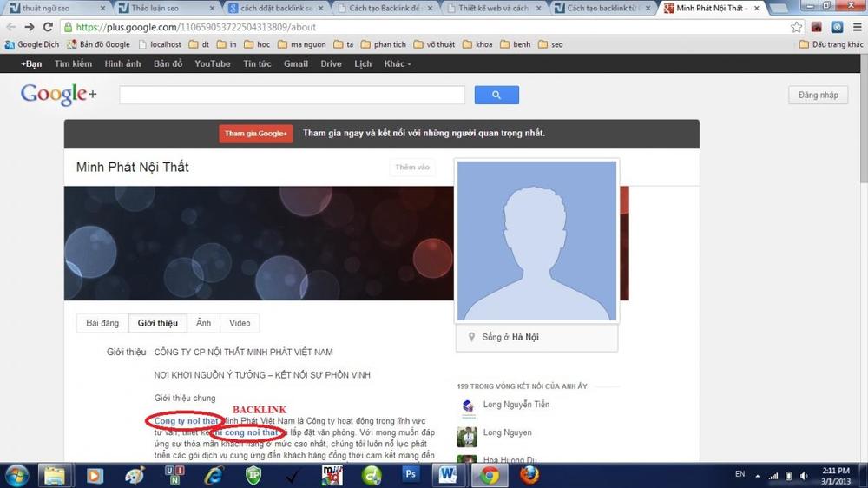868x488 pixels.
Task: Open the Gmail link in top bar
Action: tap(296, 63)
